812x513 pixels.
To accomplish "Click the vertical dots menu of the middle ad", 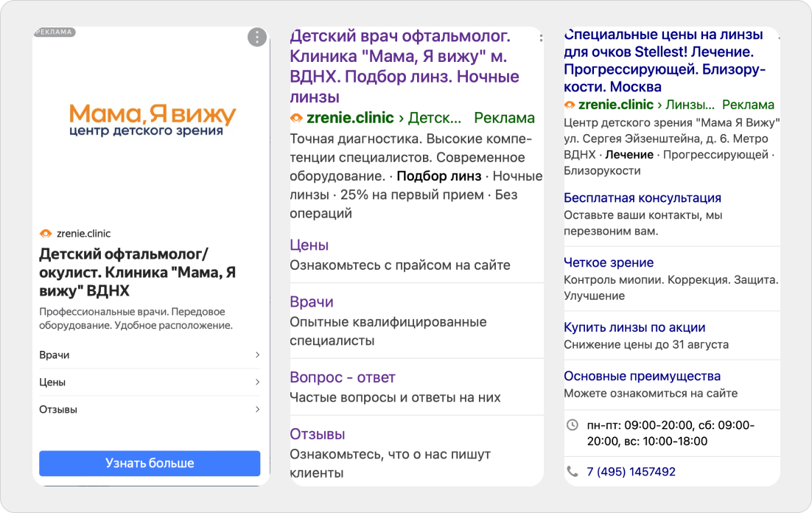I will tap(541, 38).
